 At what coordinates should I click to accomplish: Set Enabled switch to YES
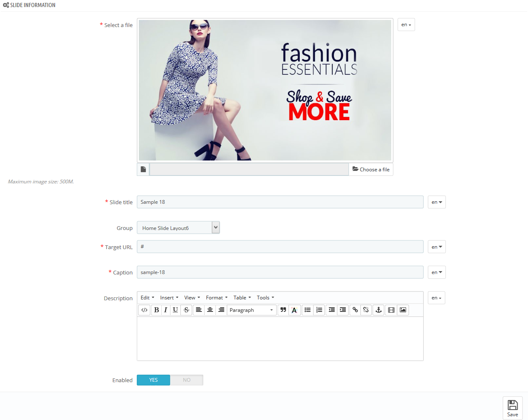pos(153,380)
